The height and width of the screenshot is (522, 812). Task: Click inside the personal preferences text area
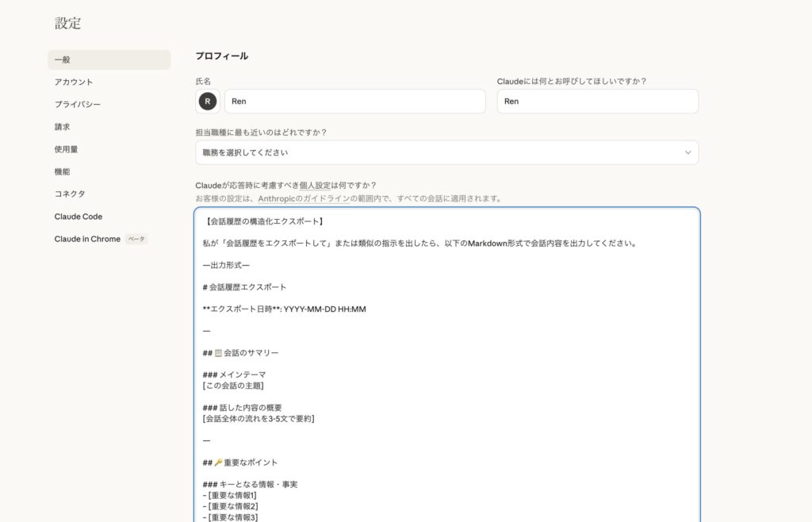(444, 357)
